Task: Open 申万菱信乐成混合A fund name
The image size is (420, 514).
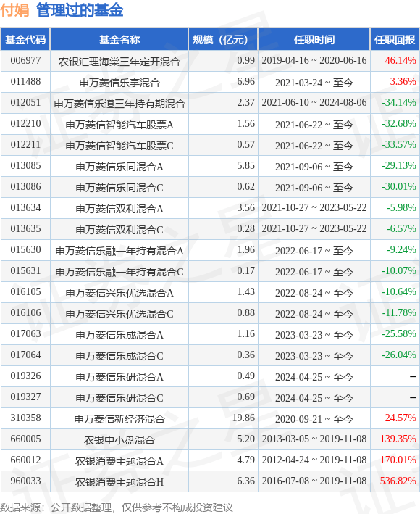Action: pos(119,334)
